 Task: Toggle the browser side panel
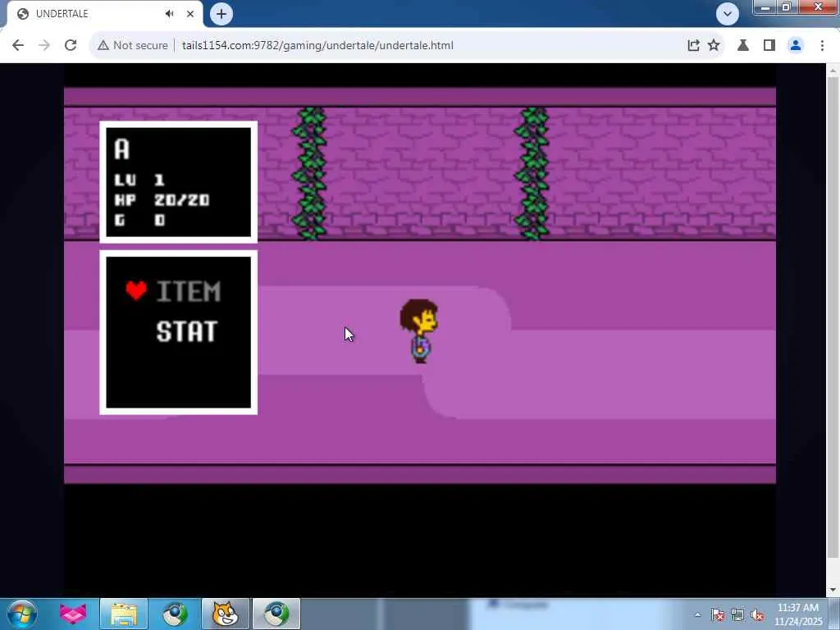(769, 46)
